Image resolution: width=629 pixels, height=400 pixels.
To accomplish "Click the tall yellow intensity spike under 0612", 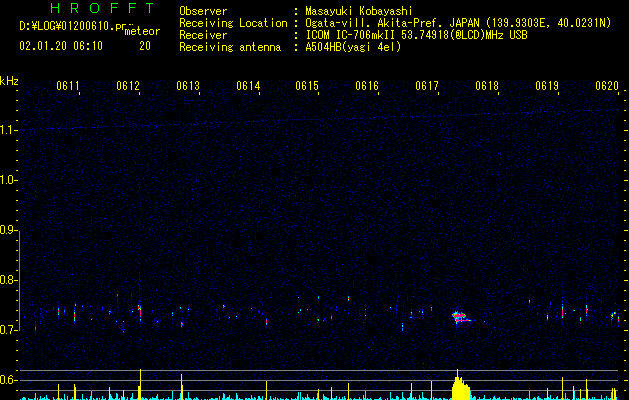I will coord(140,384).
